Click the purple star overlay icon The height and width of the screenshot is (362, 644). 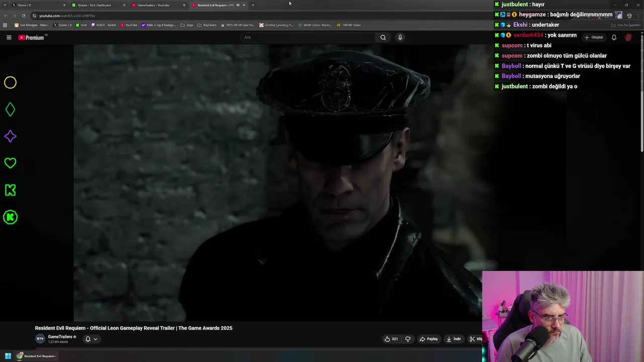pyautogui.click(x=10, y=136)
